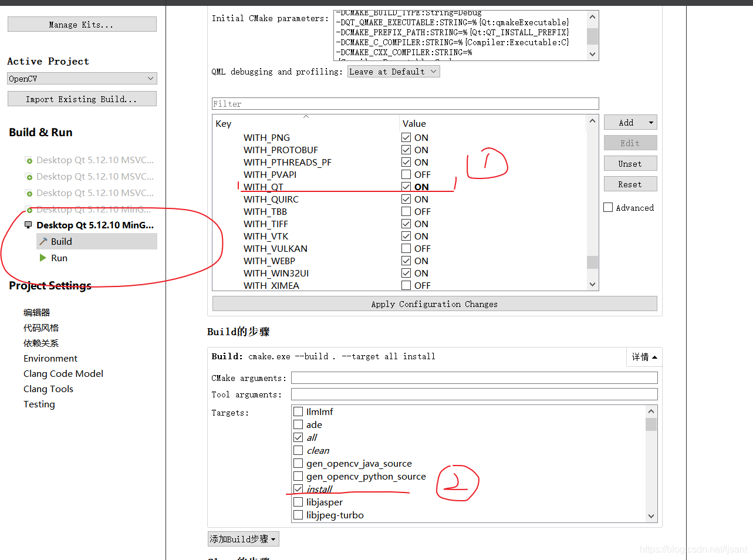753x560 pixels.
Task: Enable the WITH_TBB checkbox
Action: pos(406,211)
